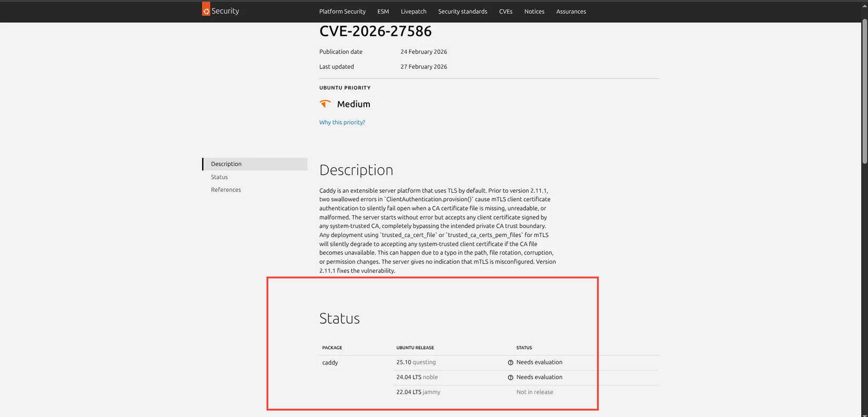Click Needs evaluation icon for 25.10 questing
The width and height of the screenshot is (868, 417).
510,362
